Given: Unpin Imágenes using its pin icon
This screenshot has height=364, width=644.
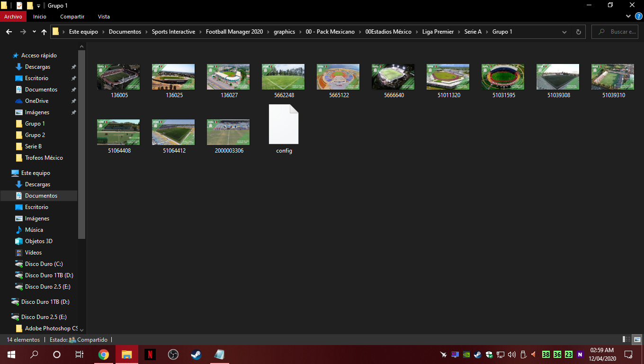Looking at the screenshot, I should pos(73,112).
